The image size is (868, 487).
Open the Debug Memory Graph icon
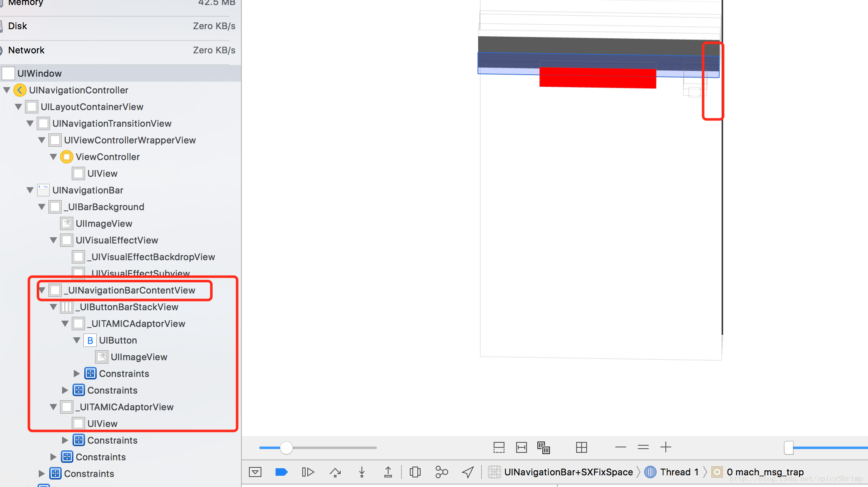[x=442, y=472]
